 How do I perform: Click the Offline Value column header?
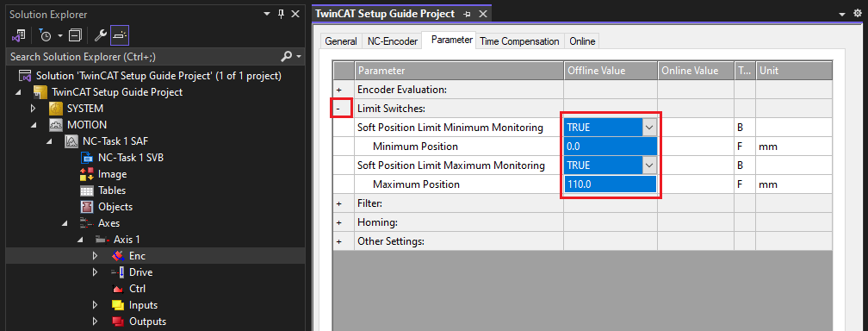tap(611, 71)
